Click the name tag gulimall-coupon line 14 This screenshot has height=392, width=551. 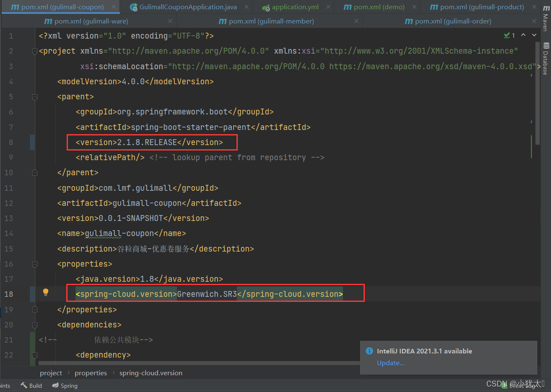(x=122, y=234)
